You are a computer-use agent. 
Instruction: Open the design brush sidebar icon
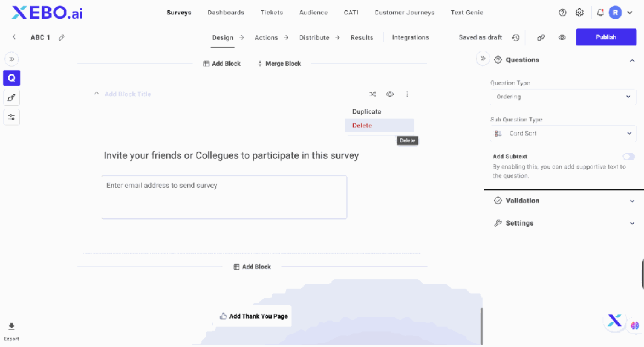pyautogui.click(x=12, y=98)
